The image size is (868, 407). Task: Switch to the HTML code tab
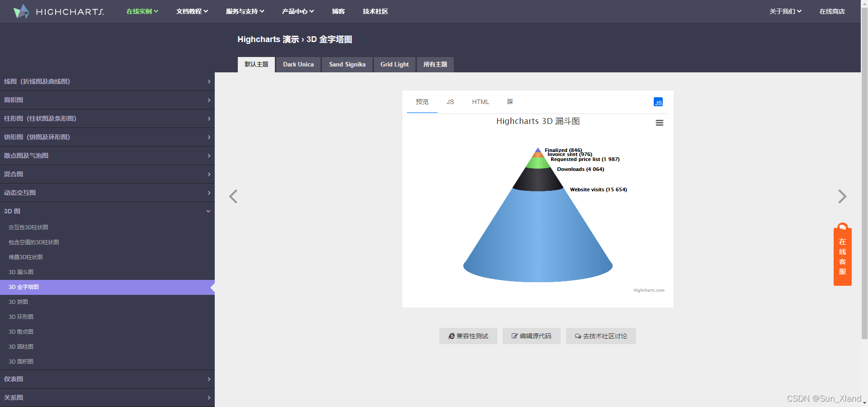(481, 102)
